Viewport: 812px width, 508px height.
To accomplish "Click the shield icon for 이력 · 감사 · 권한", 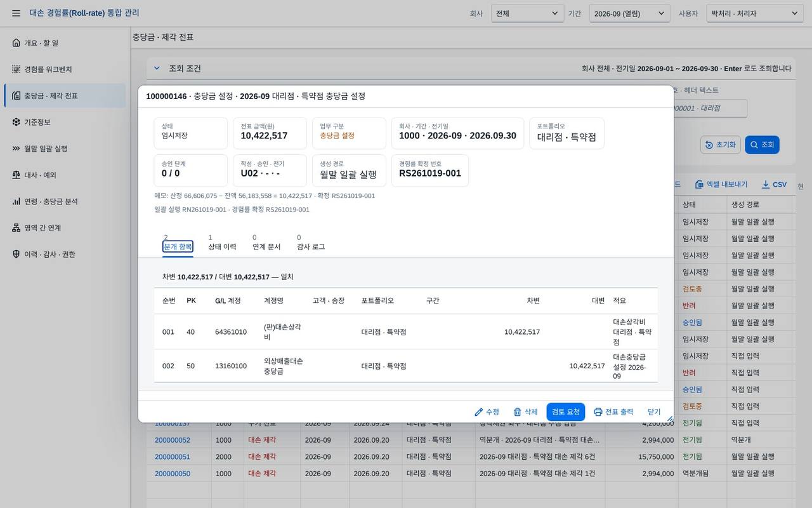I will (16, 254).
